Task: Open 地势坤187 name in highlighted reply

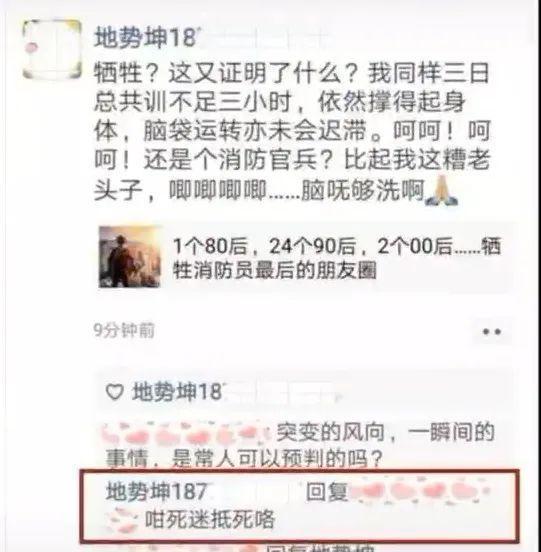Action: [157, 491]
